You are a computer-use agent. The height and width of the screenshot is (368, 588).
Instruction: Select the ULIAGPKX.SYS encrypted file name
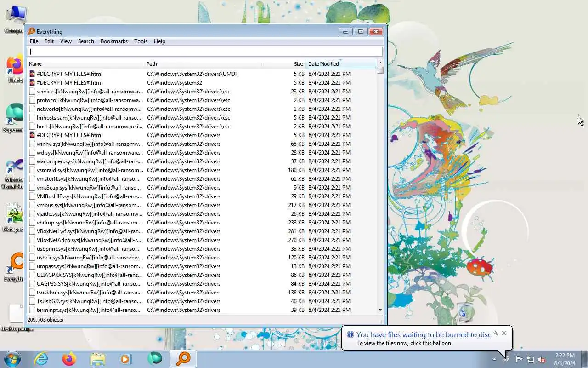[90, 275]
